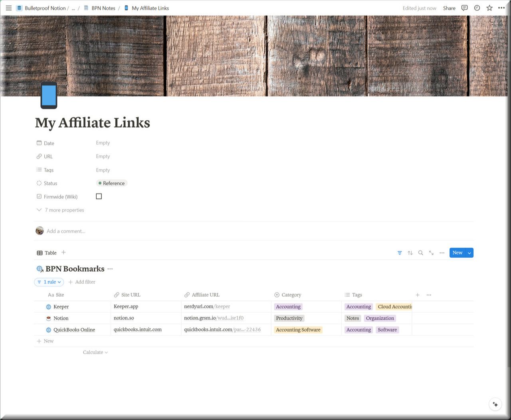Click the Software tag in QuickBooks row

[x=387, y=330]
